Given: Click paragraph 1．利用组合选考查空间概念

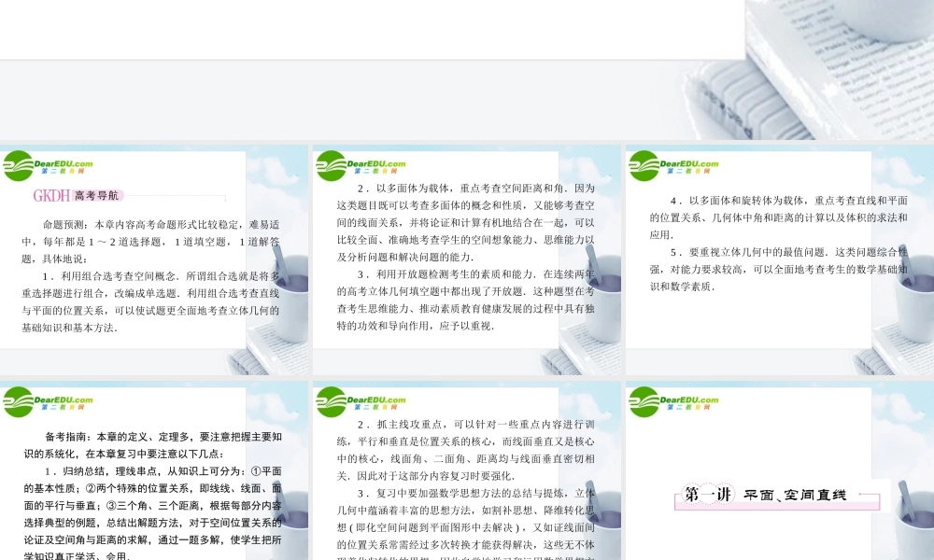Looking at the screenshot, I should click(x=150, y=301).
